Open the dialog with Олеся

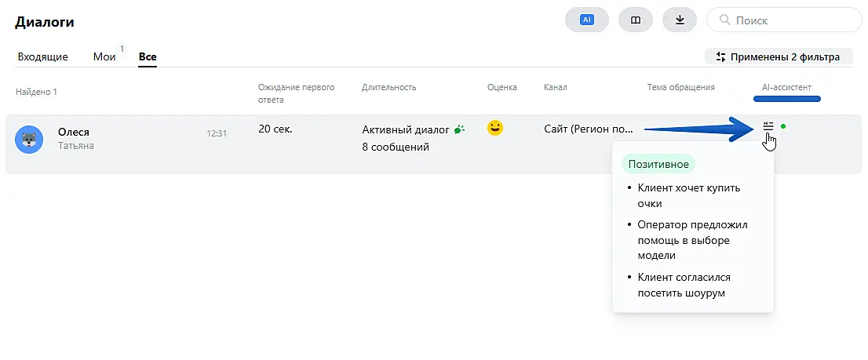[74, 133]
